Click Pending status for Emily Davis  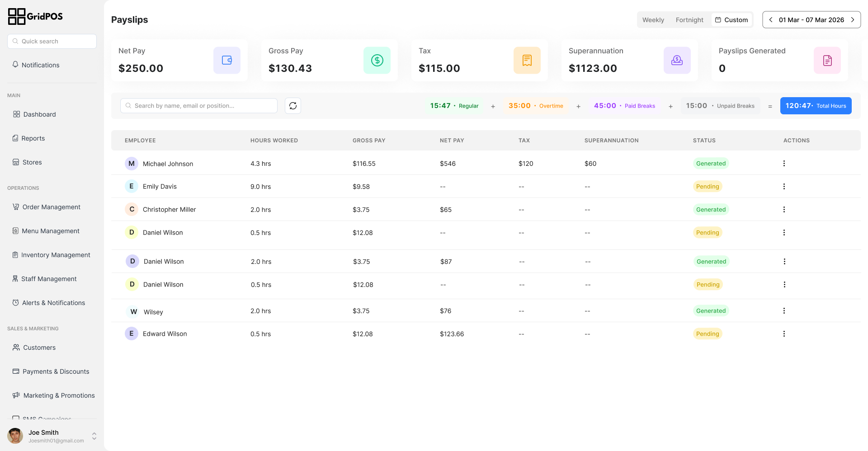pyautogui.click(x=708, y=187)
